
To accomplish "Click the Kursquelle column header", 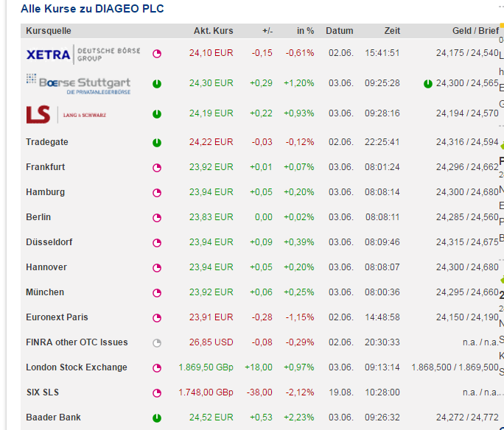I will click(x=49, y=31).
